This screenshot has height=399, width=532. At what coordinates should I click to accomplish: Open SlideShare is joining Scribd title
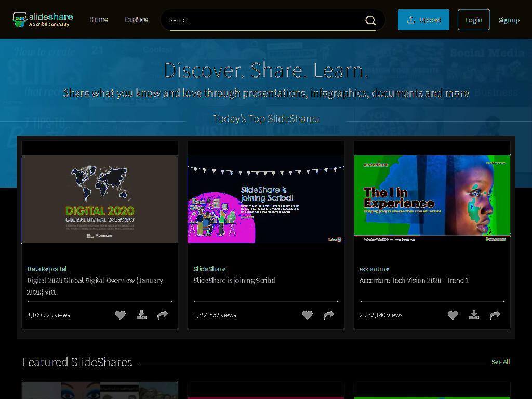(234, 280)
